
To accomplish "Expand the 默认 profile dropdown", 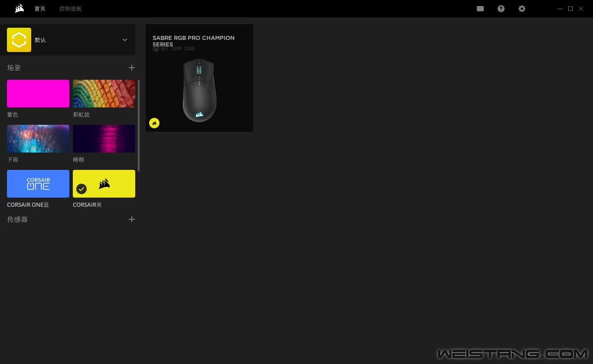I will pos(125,40).
